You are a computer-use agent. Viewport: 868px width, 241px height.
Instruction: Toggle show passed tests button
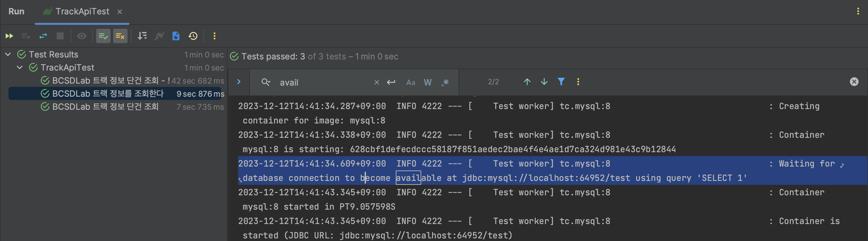point(103,36)
